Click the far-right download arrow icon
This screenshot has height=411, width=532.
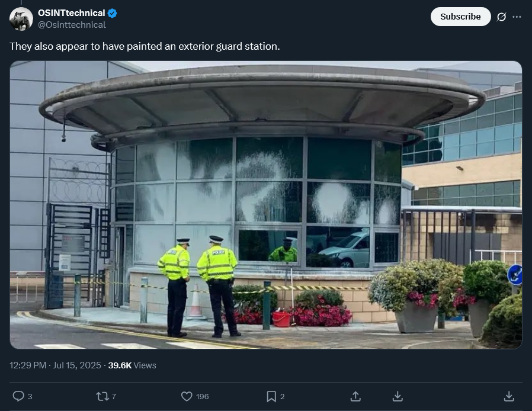coord(509,396)
